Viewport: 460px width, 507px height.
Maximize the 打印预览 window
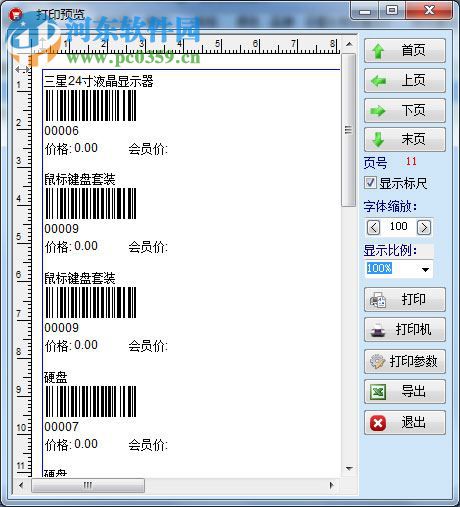[x=392, y=11]
